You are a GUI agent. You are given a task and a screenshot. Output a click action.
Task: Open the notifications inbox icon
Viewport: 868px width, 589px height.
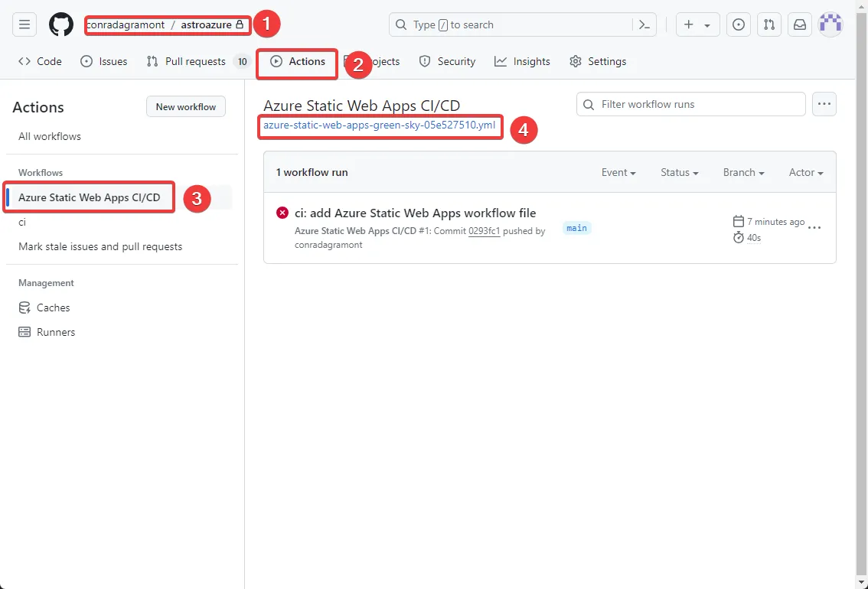[x=800, y=25]
